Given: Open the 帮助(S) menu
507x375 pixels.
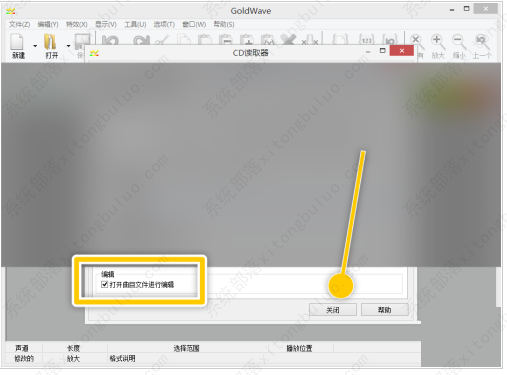Looking at the screenshot, I should pos(224,24).
